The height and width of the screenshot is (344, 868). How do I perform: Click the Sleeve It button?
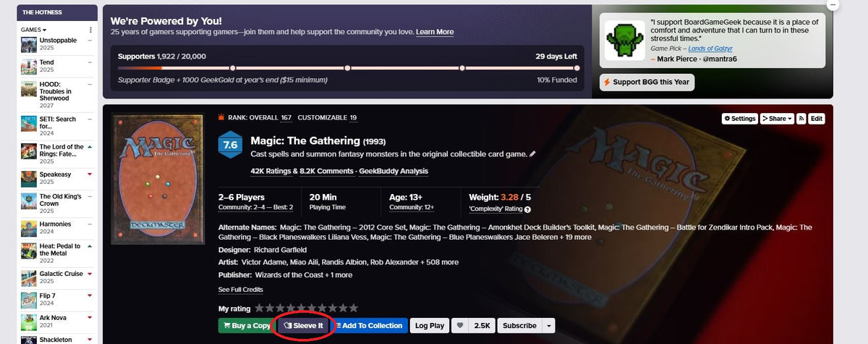(x=304, y=326)
